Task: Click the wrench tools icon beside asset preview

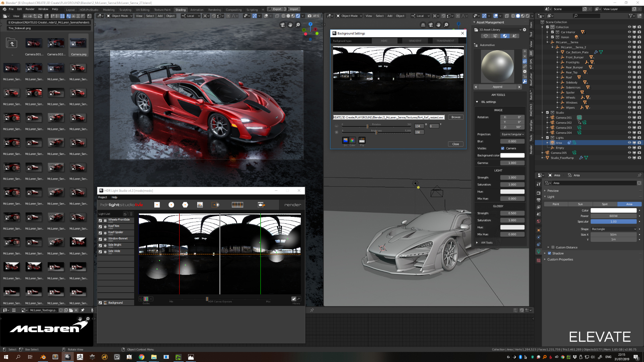Action: point(525,81)
